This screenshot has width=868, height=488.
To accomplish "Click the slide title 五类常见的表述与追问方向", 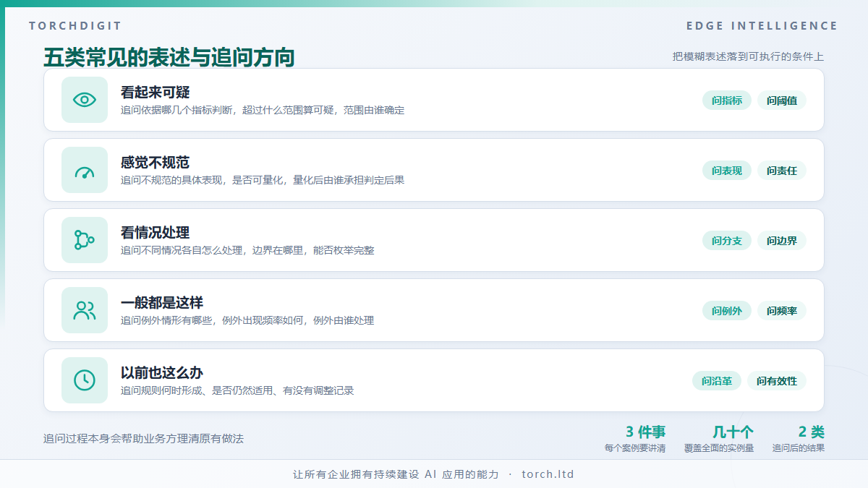I will (x=169, y=58).
